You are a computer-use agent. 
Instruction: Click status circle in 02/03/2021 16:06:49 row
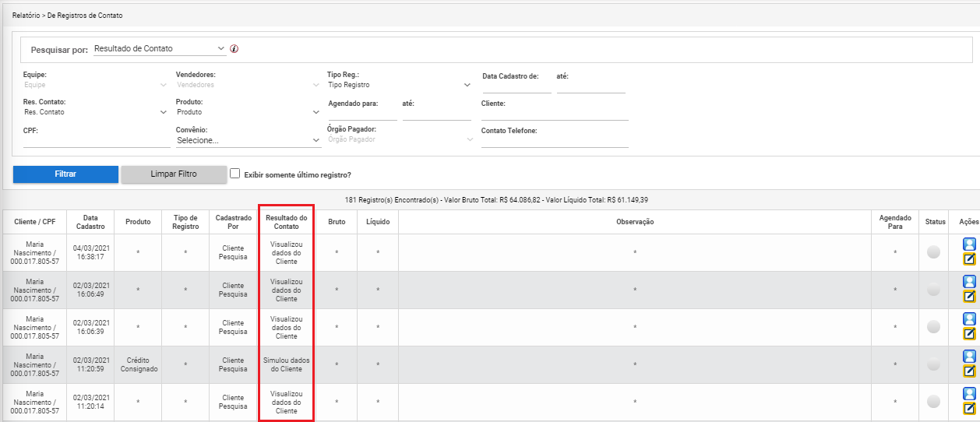934,290
